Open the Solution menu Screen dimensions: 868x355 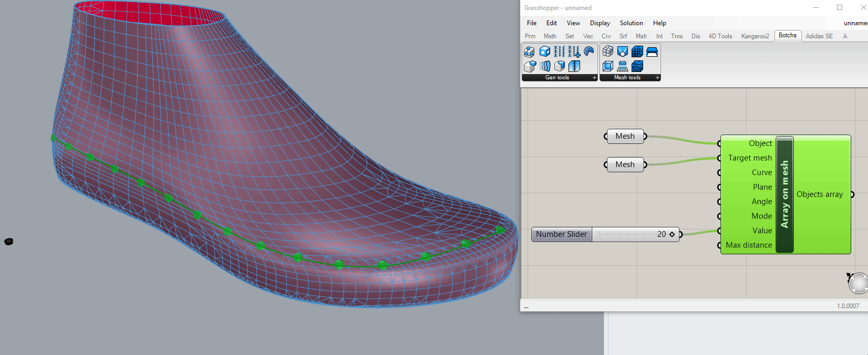coord(631,23)
